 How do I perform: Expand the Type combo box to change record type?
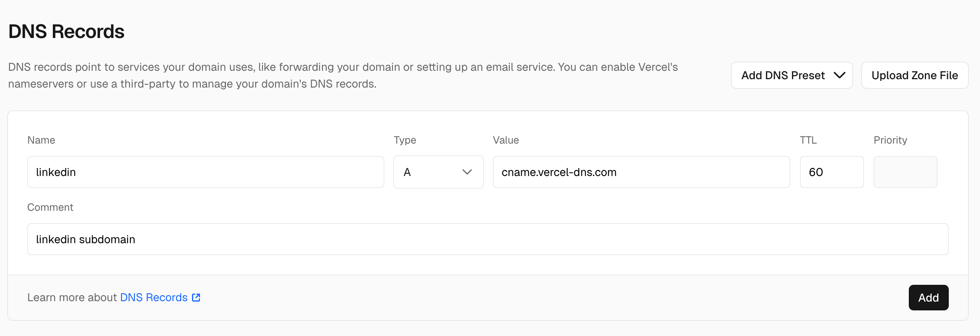(438, 172)
